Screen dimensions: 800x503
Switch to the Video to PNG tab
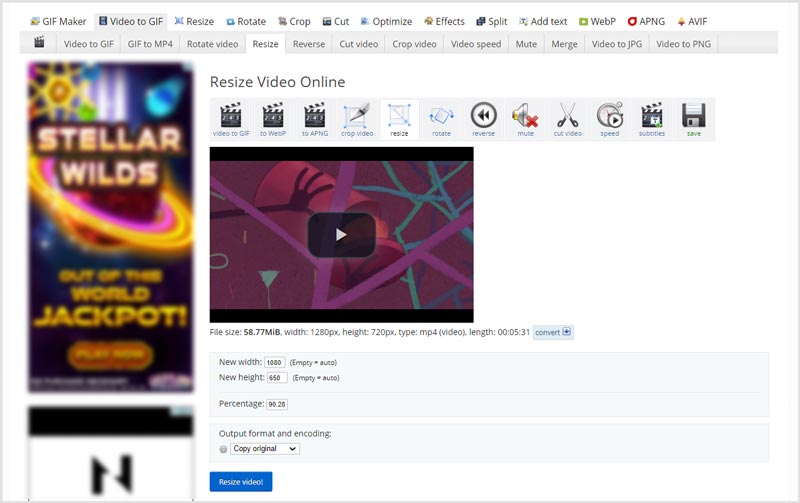click(x=683, y=44)
